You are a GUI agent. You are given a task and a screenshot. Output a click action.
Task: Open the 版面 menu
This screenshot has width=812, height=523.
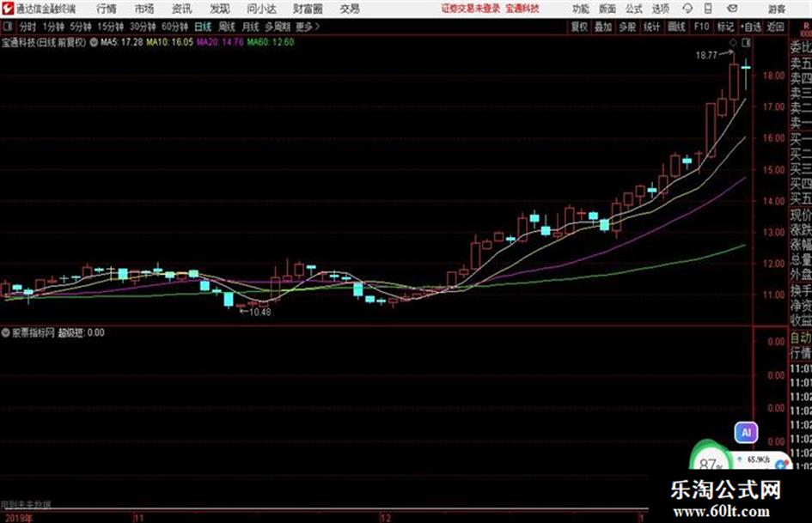tap(607, 9)
